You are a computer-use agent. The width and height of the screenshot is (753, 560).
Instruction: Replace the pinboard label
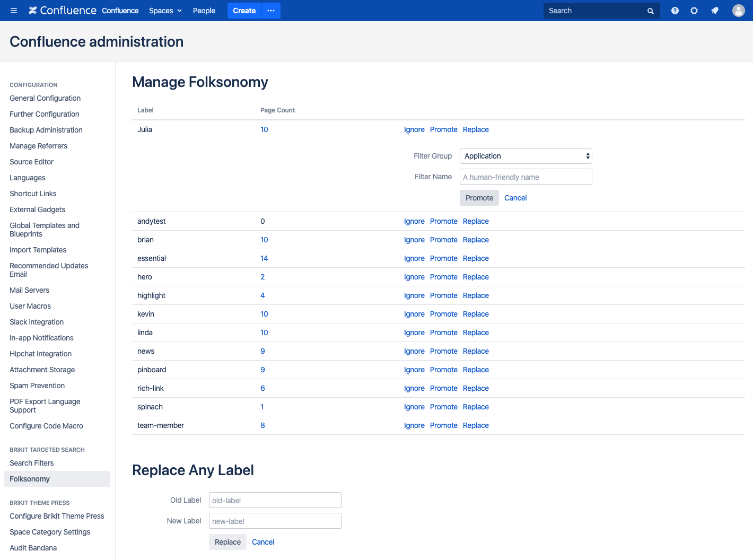(x=476, y=370)
